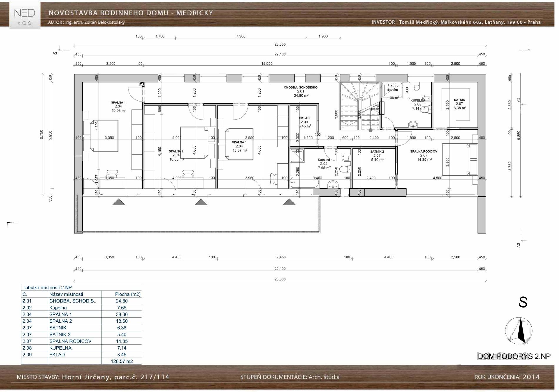Select the SPALNA RODICOV row in the room table

tap(81, 341)
